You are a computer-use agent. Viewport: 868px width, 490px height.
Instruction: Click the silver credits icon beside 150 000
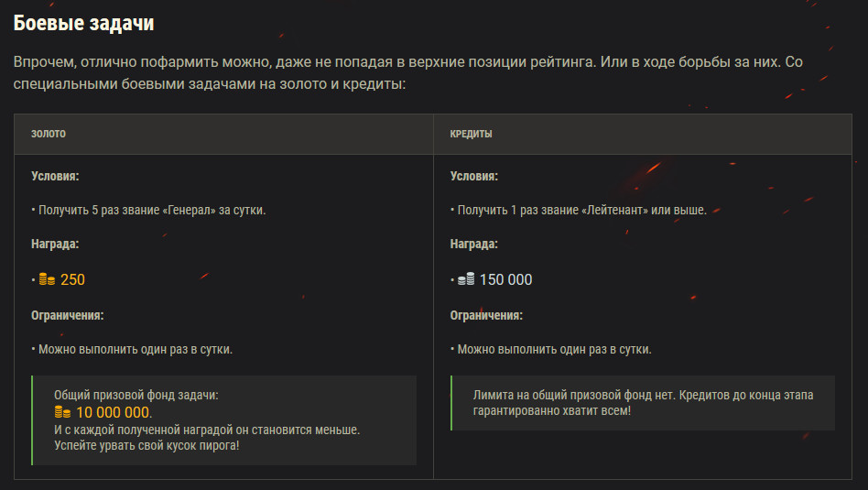click(x=465, y=279)
